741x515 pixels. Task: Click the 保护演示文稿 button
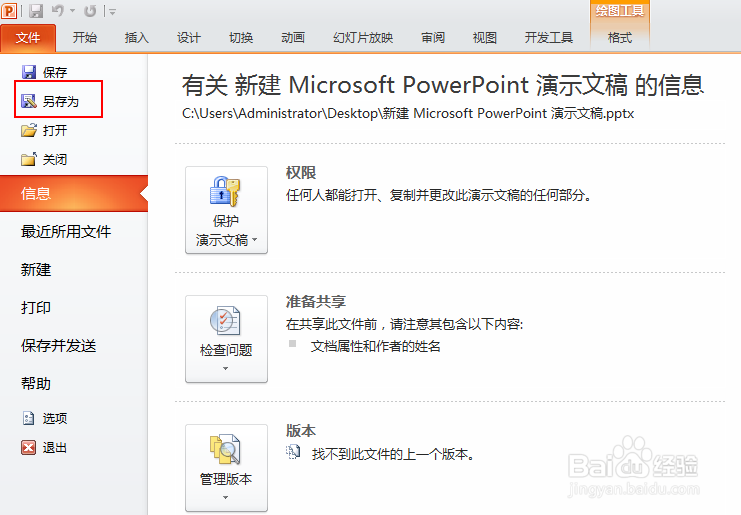tap(226, 210)
